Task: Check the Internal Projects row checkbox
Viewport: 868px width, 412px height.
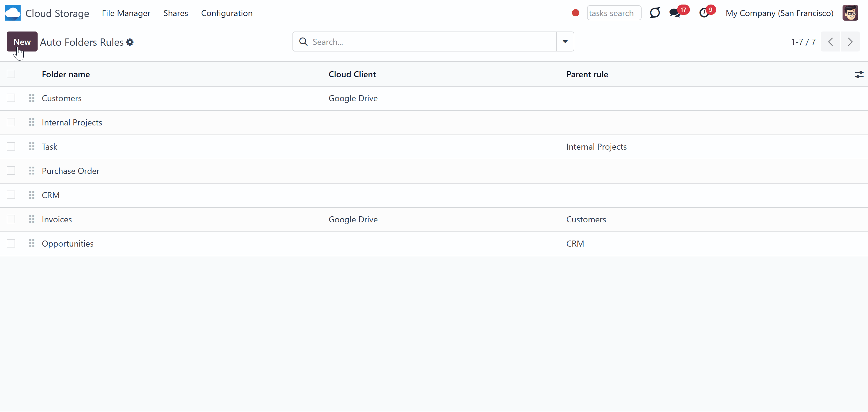Action: coord(11,122)
